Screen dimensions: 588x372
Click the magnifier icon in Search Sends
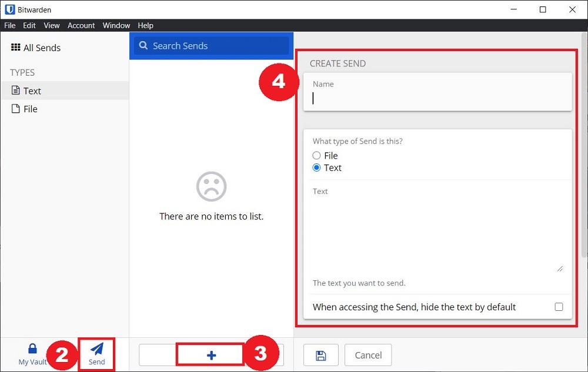pos(143,45)
